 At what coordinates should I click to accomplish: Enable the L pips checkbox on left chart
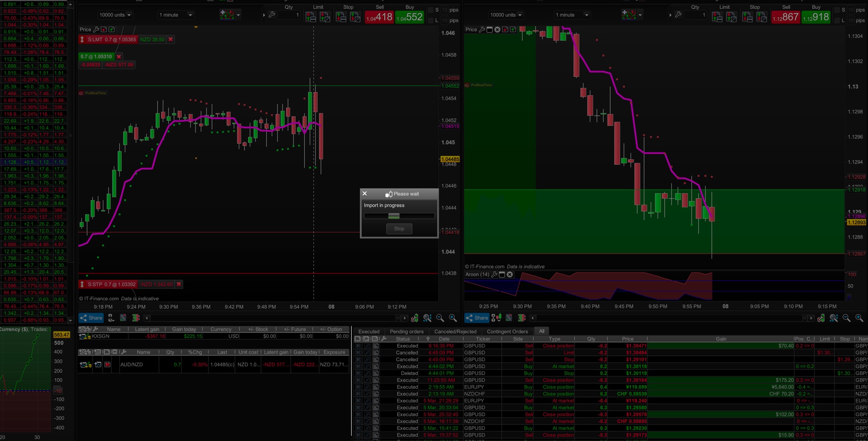coord(431,21)
